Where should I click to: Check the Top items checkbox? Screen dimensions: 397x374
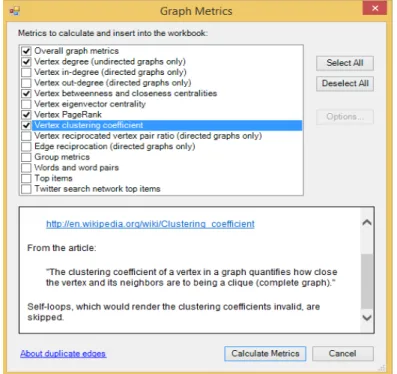[26, 178]
